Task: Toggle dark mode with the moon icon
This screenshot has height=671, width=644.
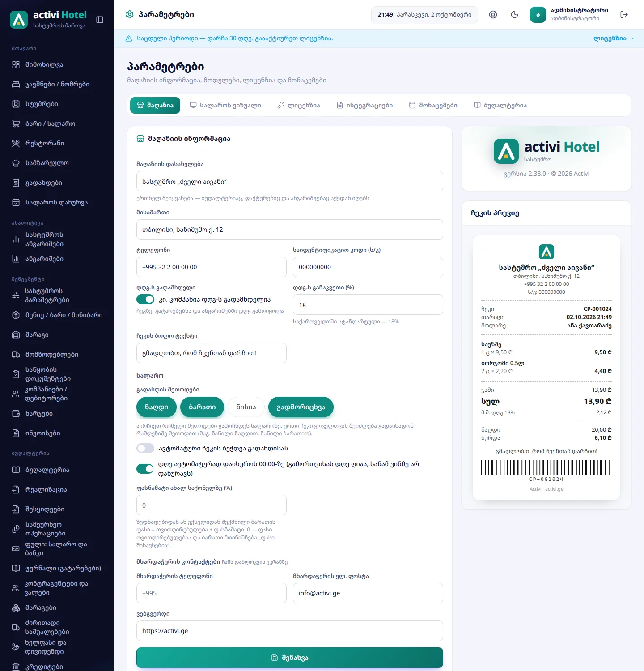Action: [x=514, y=15]
